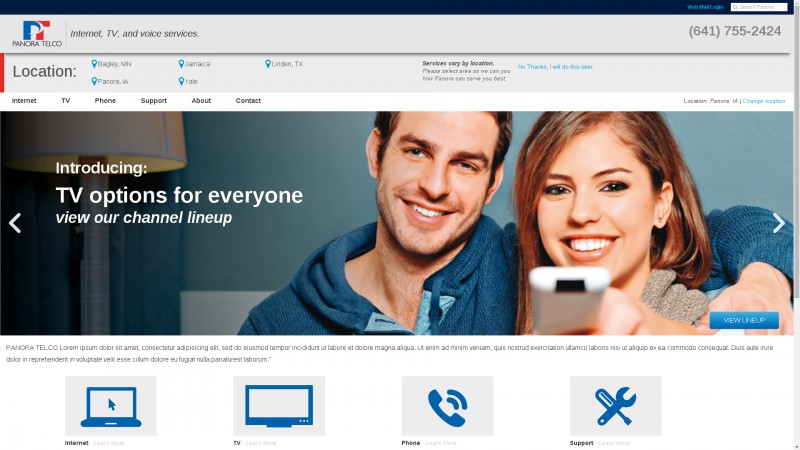Viewport: 800px width, 450px height.
Task: Click Learn More next to Phone
Action: tap(441, 443)
